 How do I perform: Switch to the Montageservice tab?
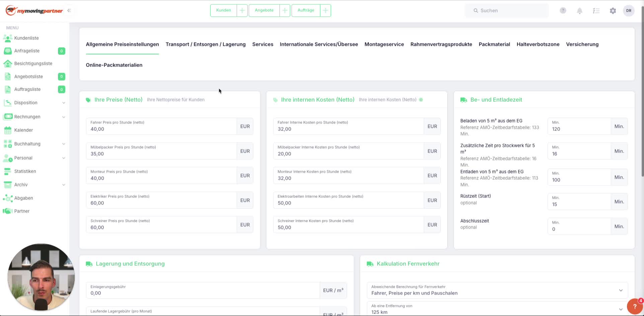coord(384,44)
